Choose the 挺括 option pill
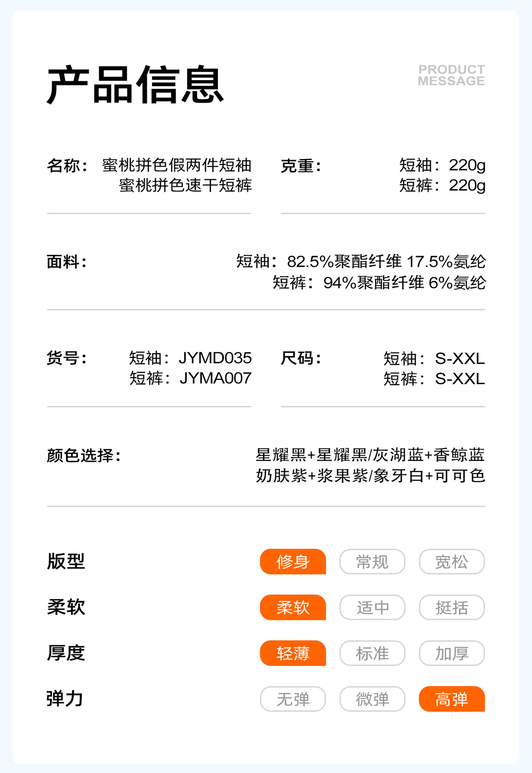This screenshot has height=773, width=532. click(451, 608)
